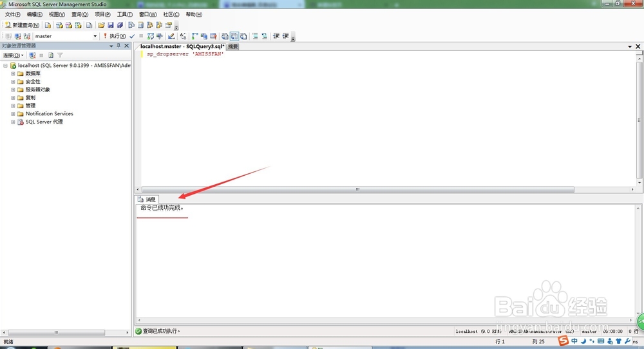Toggle auto-hide pin on Object Explorer panel
The width and height of the screenshot is (644, 349).
tap(118, 46)
